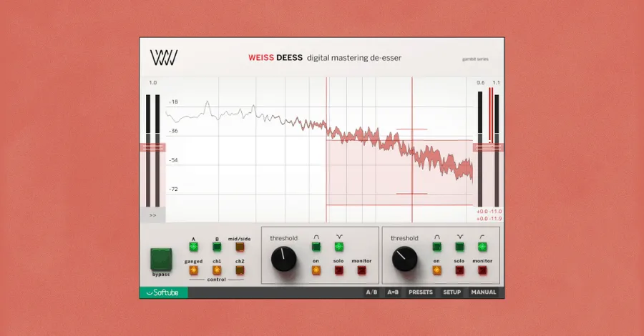
Task: Toggle the first band on button
Action: pyautogui.click(x=316, y=270)
